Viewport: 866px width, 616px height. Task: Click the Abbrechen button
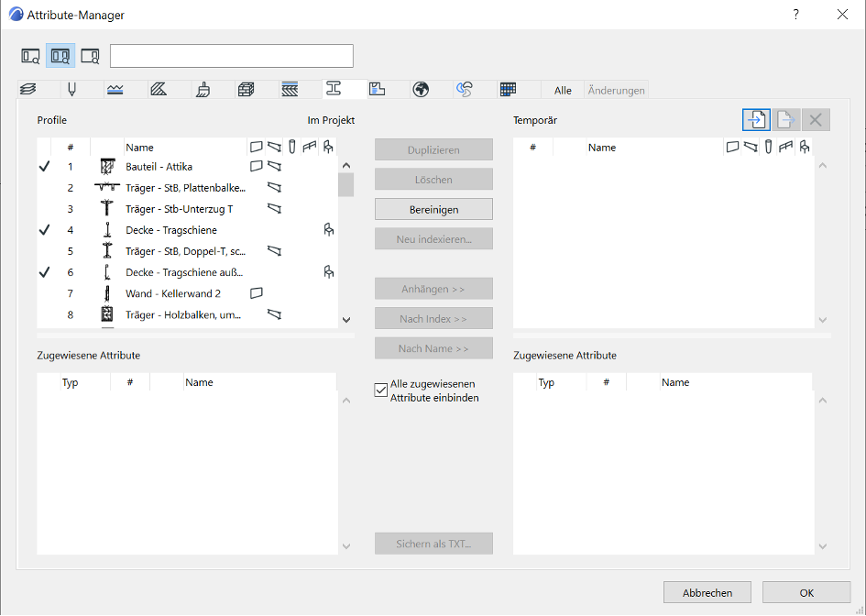(707, 592)
